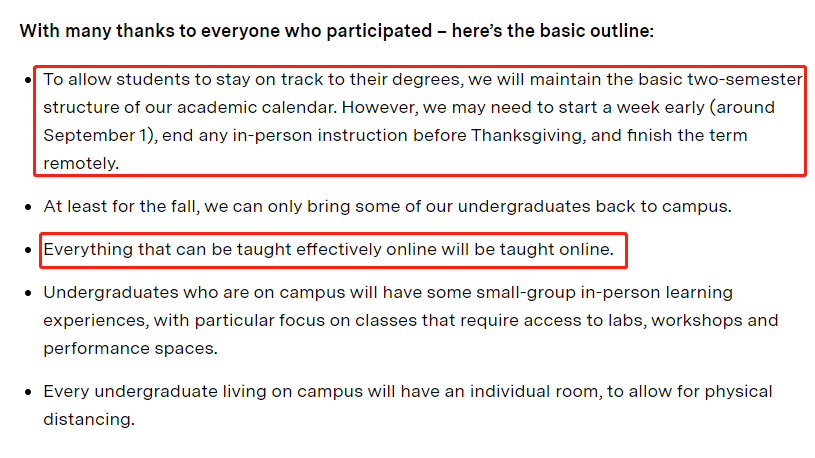Click the word 'Thanksgiving' in first paragraph
The image size is (815, 458).
(528, 135)
